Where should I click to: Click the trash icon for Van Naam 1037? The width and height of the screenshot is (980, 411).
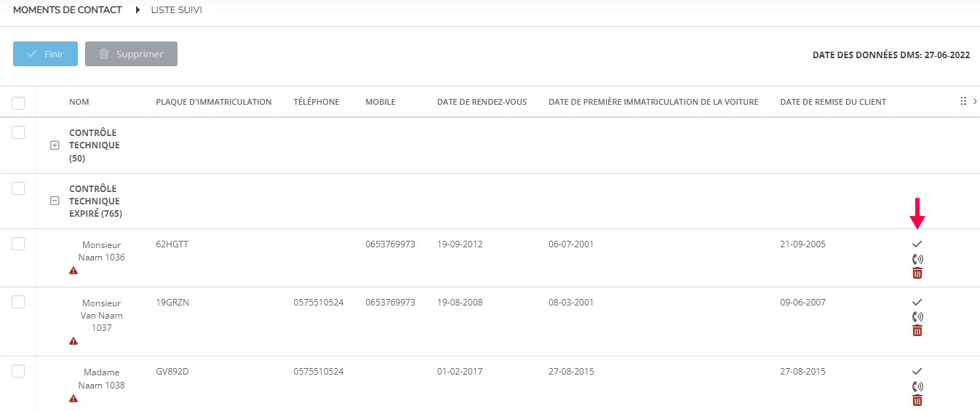pyautogui.click(x=917, y=330)
